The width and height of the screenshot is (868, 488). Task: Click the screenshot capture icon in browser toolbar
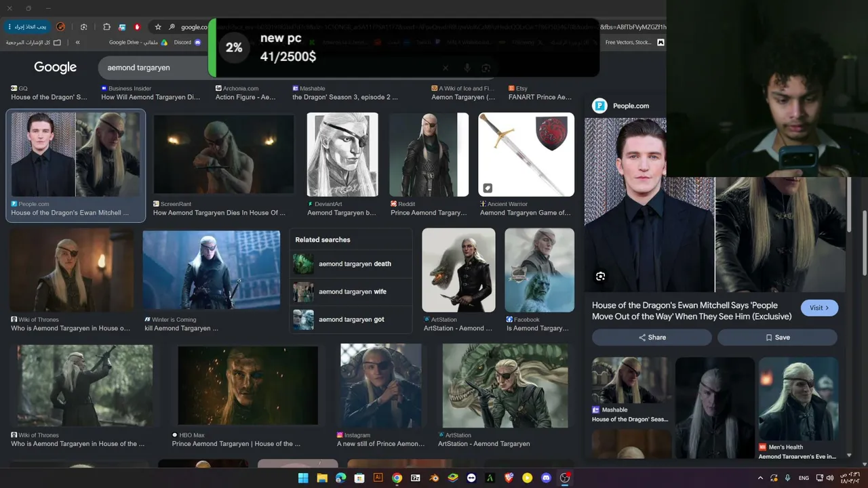point(83,27)
